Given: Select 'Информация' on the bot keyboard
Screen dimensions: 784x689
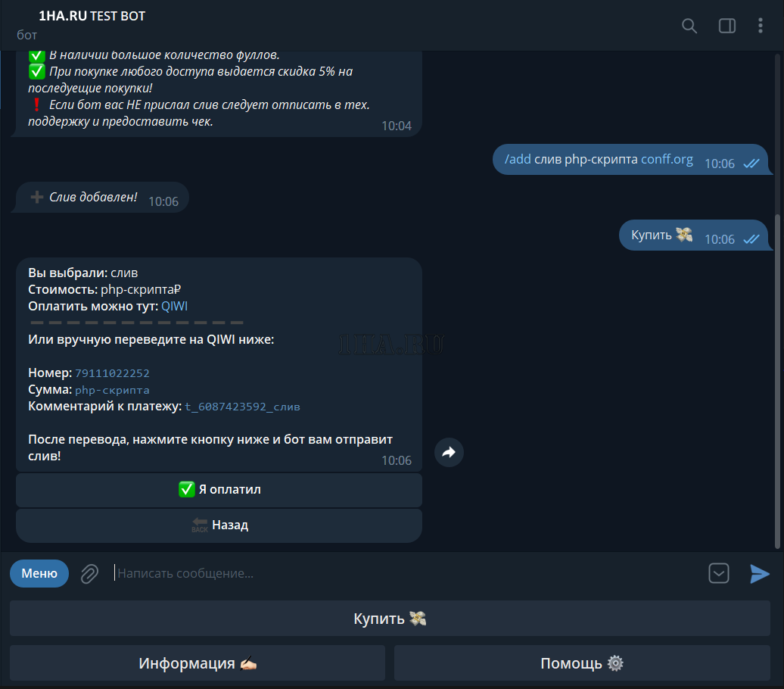Looking at the screenshot, I should pos(197,663).
